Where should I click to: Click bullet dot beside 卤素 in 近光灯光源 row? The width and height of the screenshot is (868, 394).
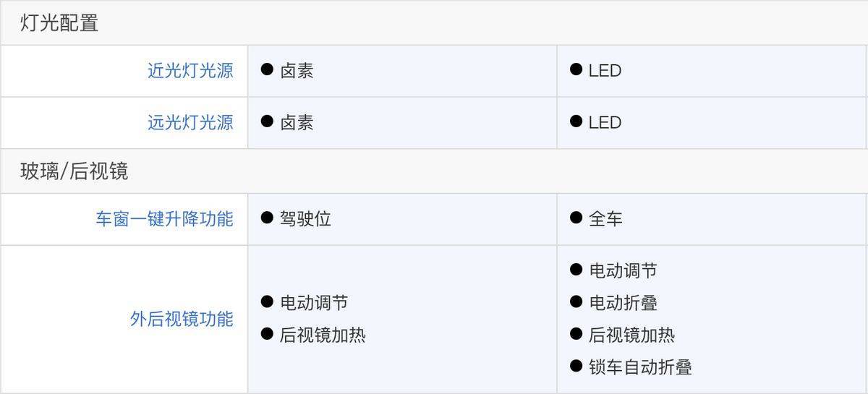(x=267, y=69)
